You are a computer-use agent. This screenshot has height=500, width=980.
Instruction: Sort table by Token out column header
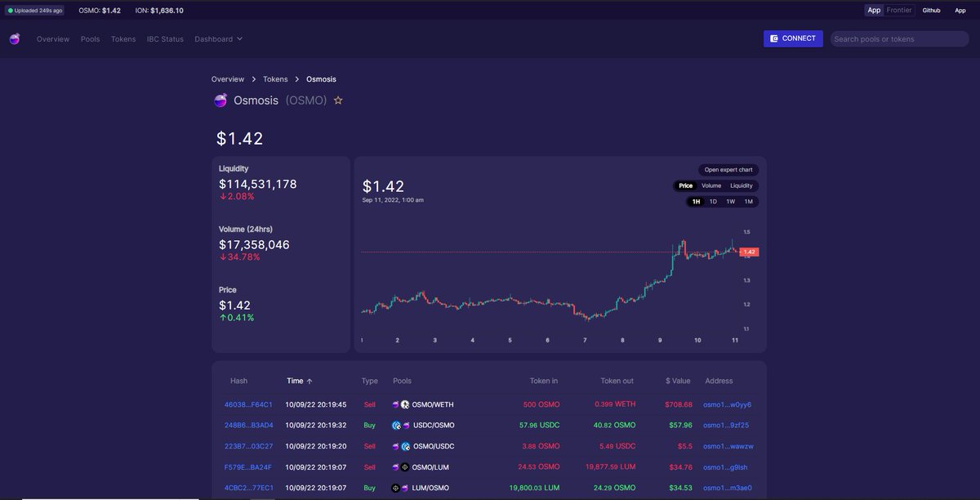click(x=617, y=381)
